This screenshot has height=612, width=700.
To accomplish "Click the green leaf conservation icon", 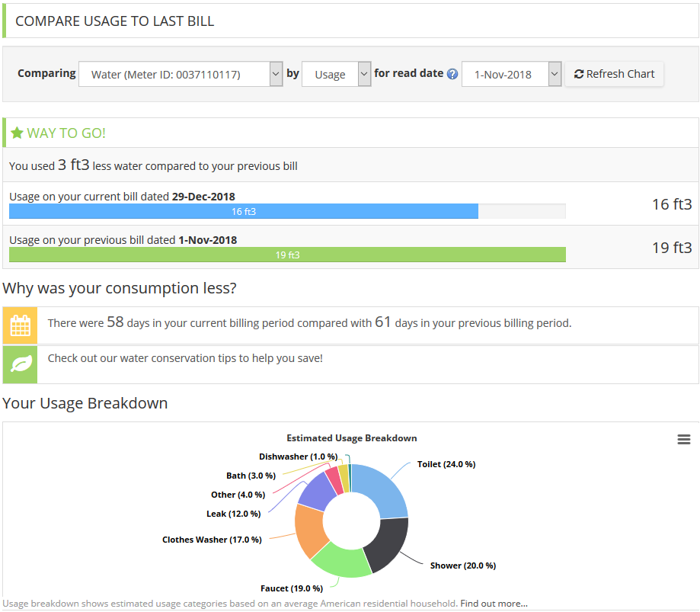I will click(x=21, y=364).
